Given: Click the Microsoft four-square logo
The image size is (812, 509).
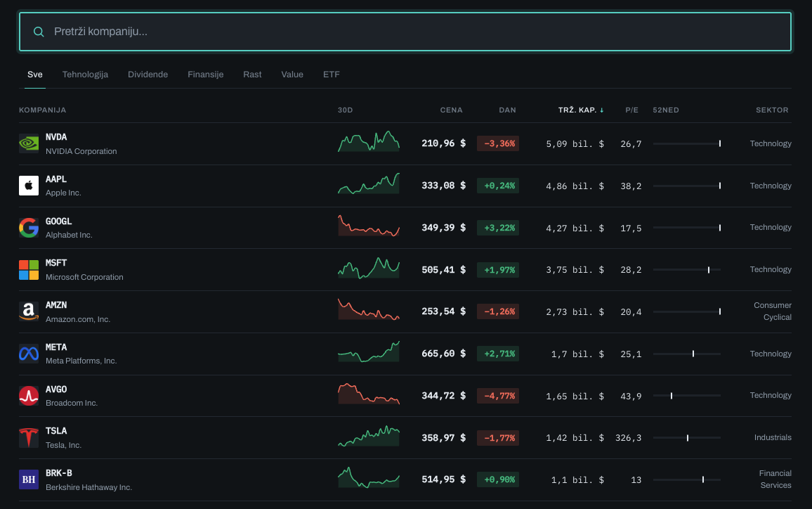Looking at the screenshot, I should [29, 269].
